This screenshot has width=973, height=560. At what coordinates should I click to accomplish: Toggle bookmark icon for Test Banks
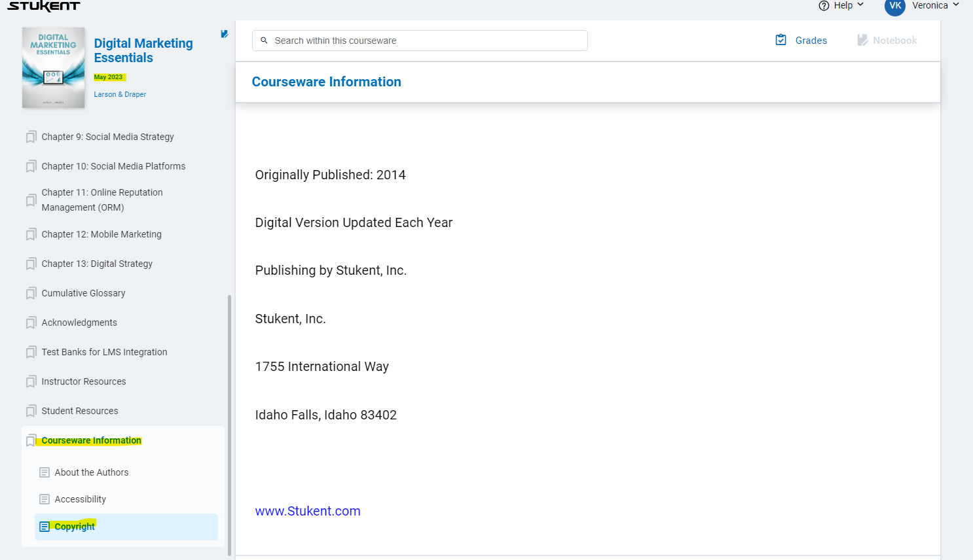point(31,352)
